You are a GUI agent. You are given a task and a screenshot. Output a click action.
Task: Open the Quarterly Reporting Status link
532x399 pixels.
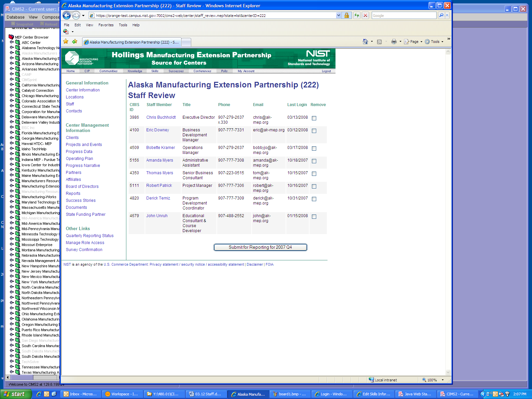pos(89,236)
